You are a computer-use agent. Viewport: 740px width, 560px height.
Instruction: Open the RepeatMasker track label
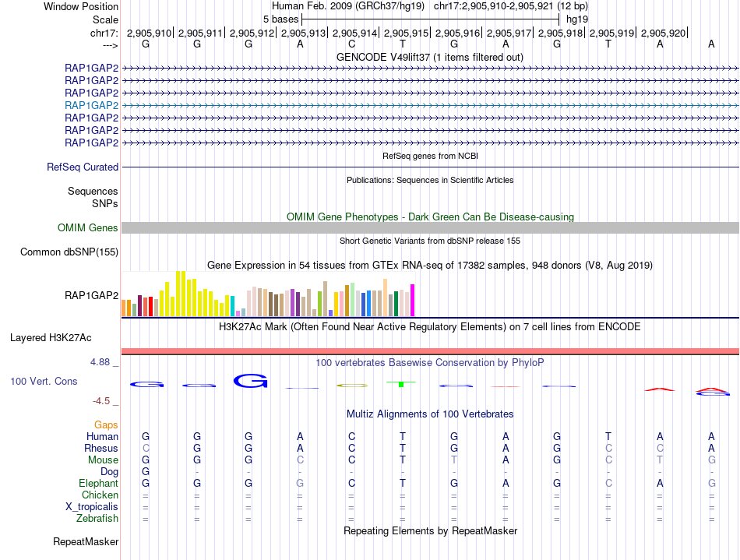[86, 542]
